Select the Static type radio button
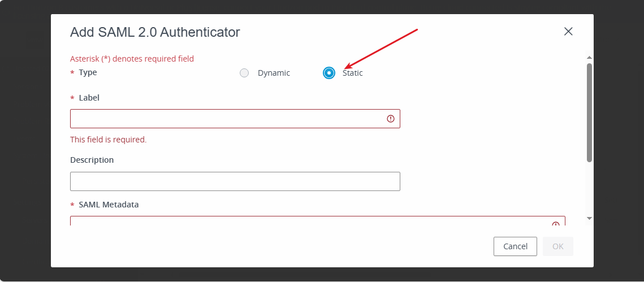Screen dimensions: 644x282 click(x=329, y=73)
